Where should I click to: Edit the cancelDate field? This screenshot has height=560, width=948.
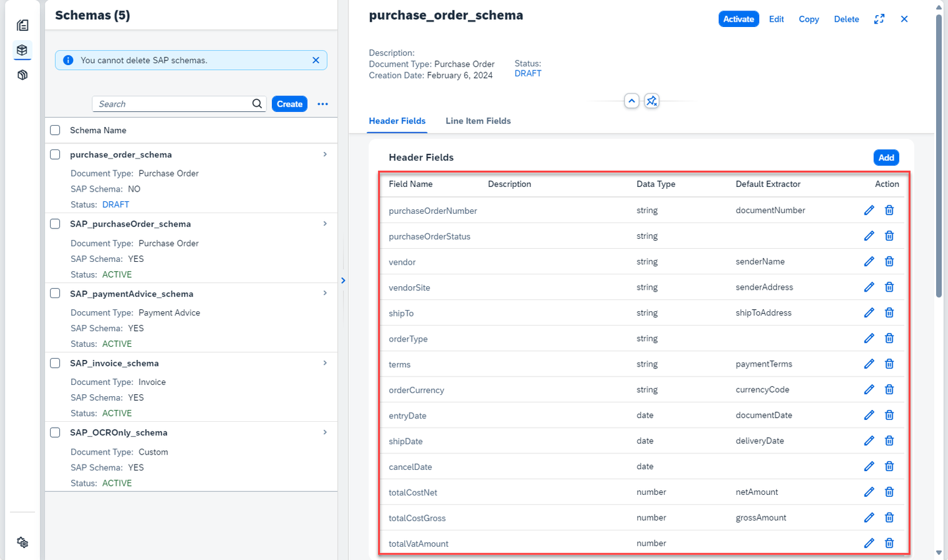[869, 467]
